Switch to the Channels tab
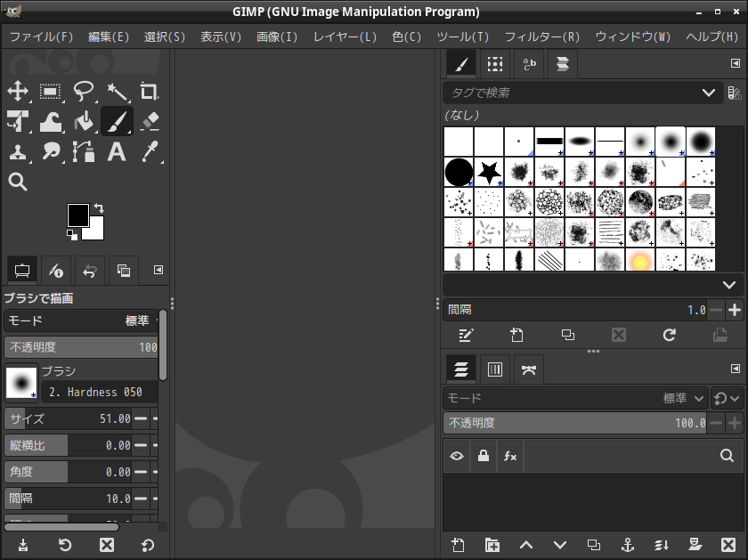 click(x=495, y=369)
